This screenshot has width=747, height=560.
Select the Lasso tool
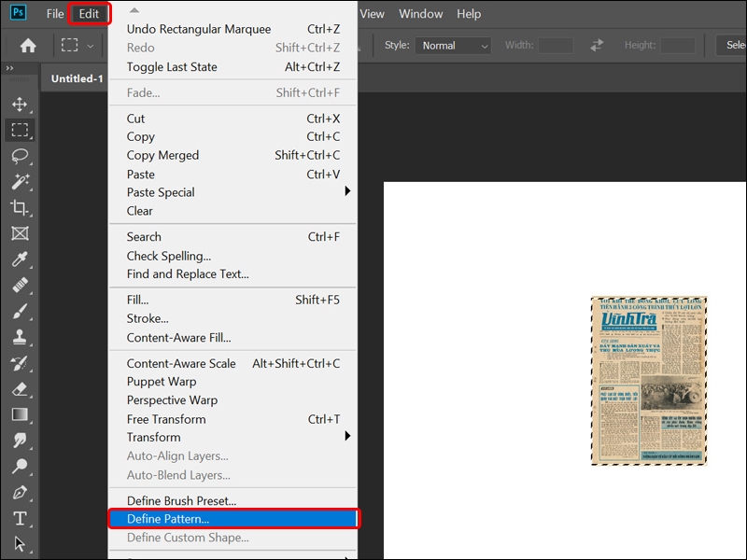[x=20, y=155]
